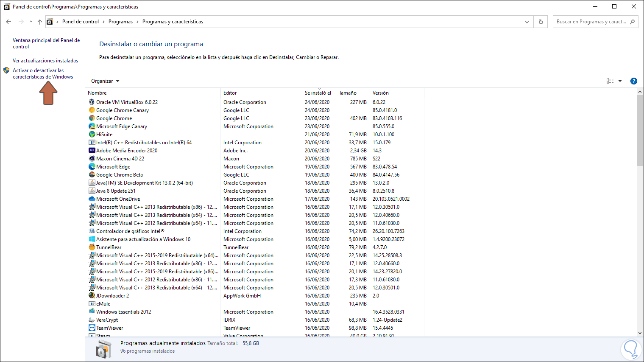Click the Asistente para actualización a Windows 10 icon
The height and width of the screenshot is (362, 644).
pyautogui.click(x=92, y=239)
